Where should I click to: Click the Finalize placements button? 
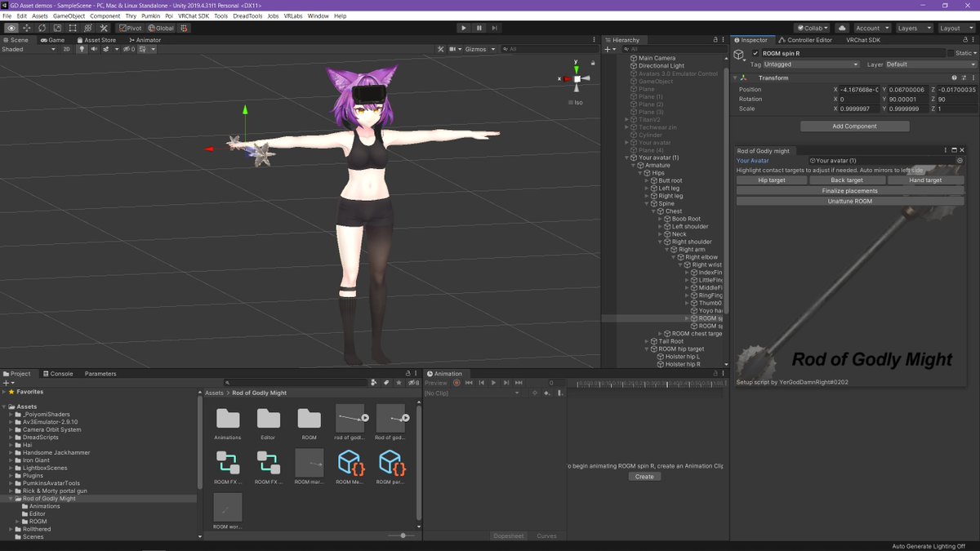pyautogui.click(x=850, y=191)
